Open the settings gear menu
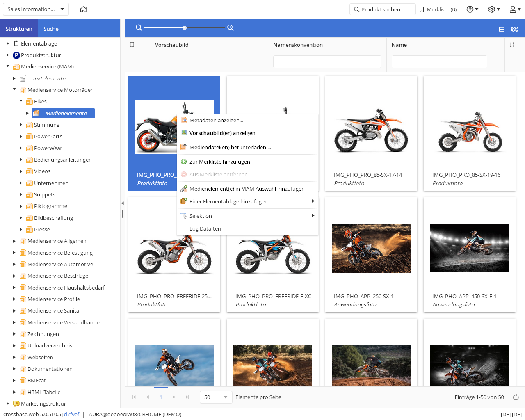 coord(494,9)
